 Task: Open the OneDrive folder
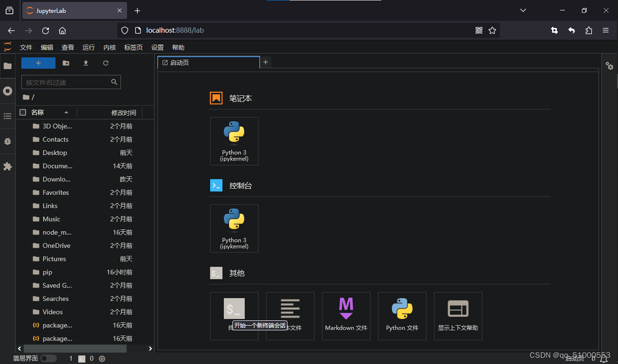(x=85, y=246)
